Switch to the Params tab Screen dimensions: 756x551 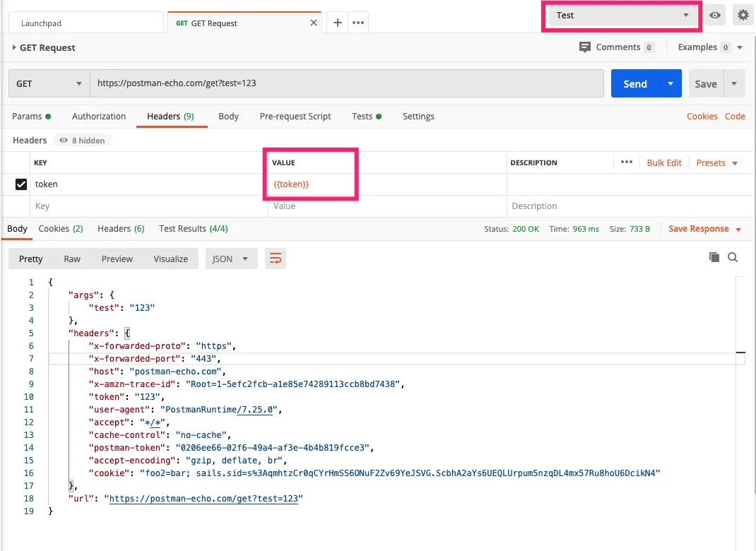(x=31, y=116)
